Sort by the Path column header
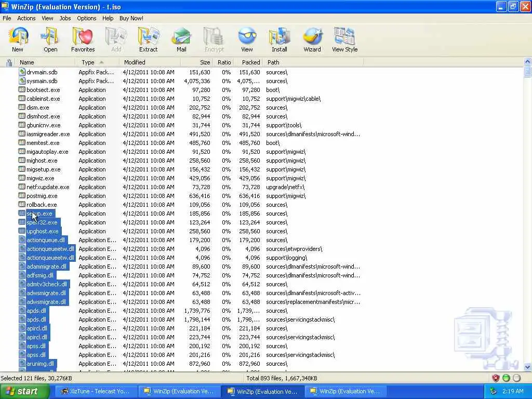This screenshot has width=532, height=399. pyautogui.click(x=313, y=62)
